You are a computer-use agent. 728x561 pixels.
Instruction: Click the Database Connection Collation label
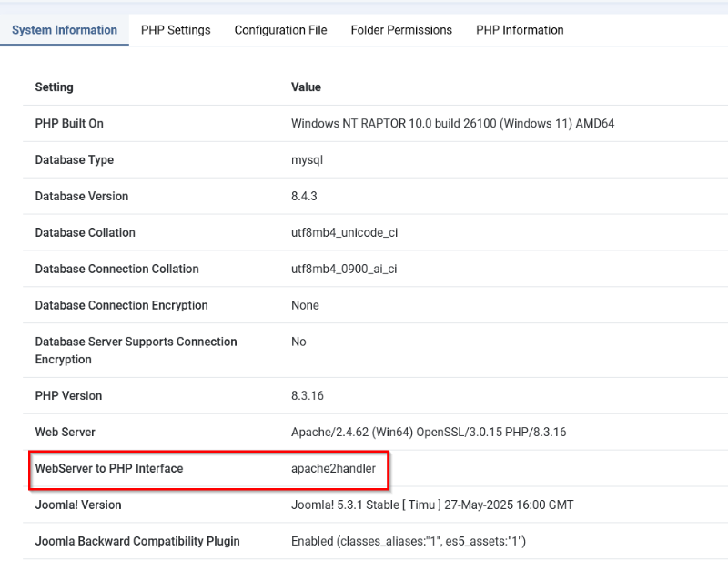coord(116,270)
